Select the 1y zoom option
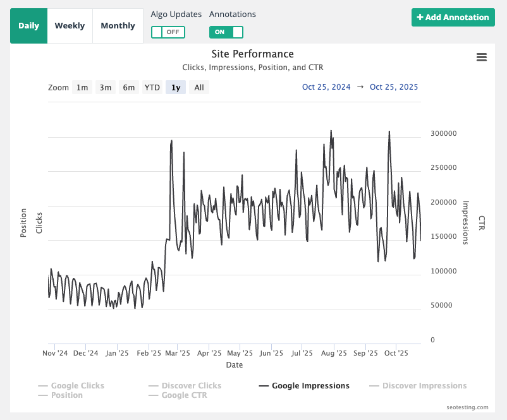The width and height of the screenshot is (507, 420). pos(176,87)
